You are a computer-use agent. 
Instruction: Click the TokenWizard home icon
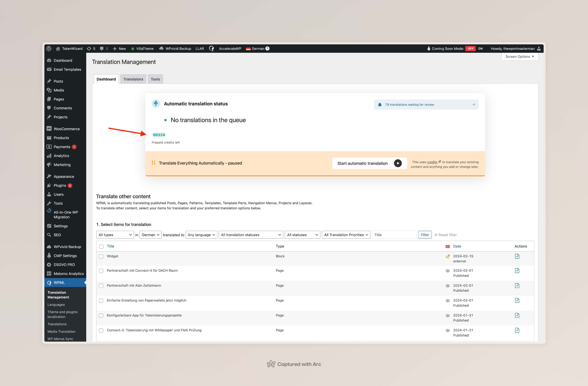point(58,48)
